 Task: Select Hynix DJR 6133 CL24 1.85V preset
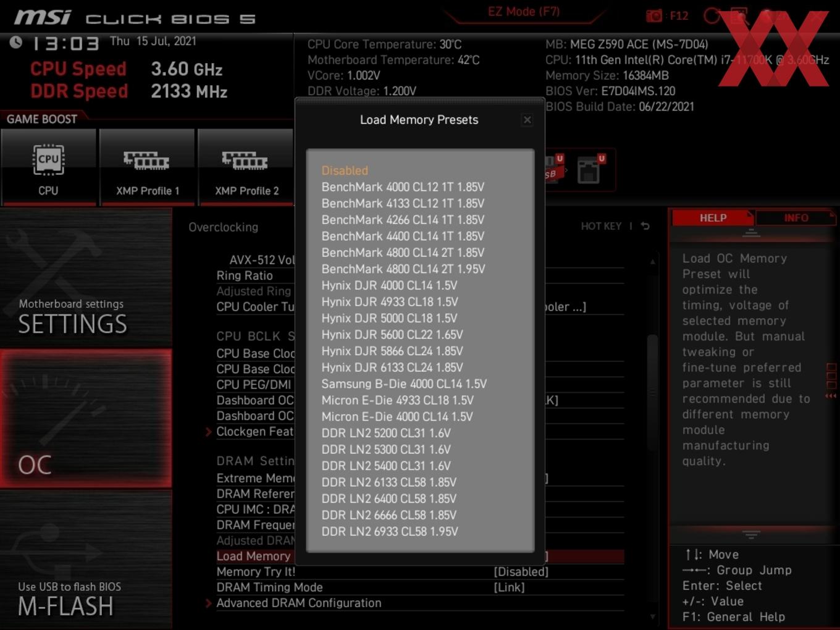pos(392,367)
